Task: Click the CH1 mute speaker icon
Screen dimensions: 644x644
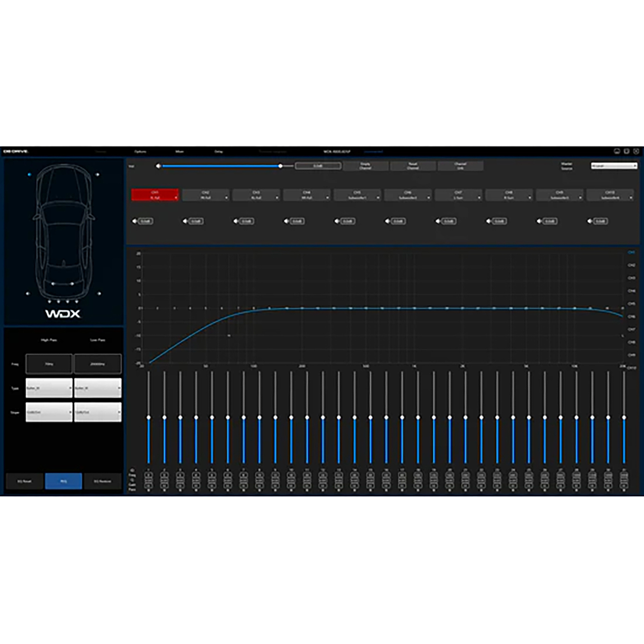Action: point(135,221)
